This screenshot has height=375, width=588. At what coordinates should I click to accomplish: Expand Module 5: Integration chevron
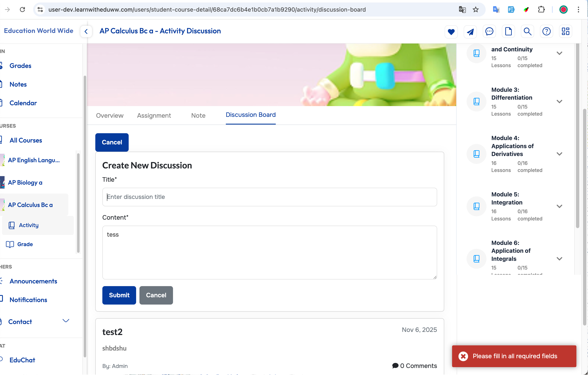[559, 206]
